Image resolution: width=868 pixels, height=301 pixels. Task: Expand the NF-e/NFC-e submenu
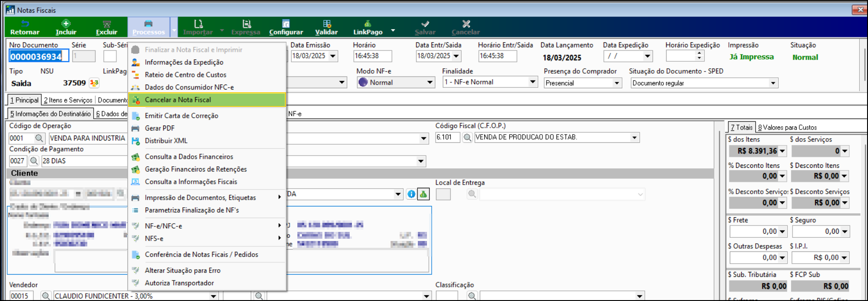coord(207,226)
